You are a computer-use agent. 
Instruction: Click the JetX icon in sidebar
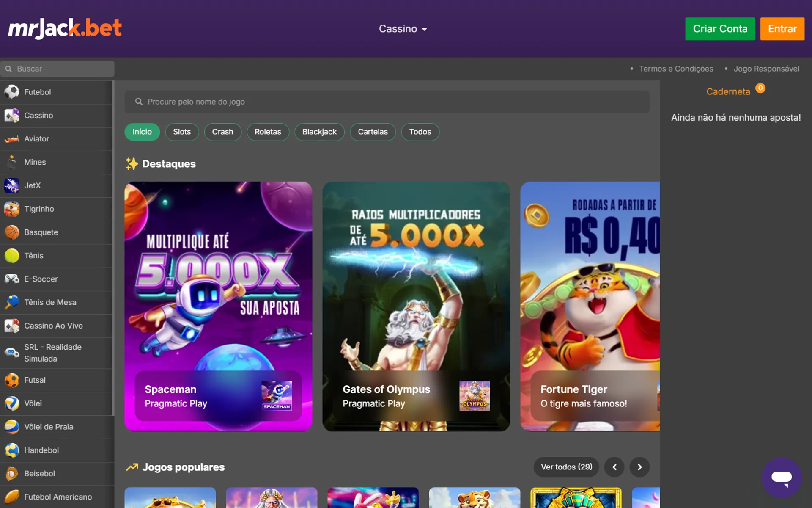[x=12, y=185]
